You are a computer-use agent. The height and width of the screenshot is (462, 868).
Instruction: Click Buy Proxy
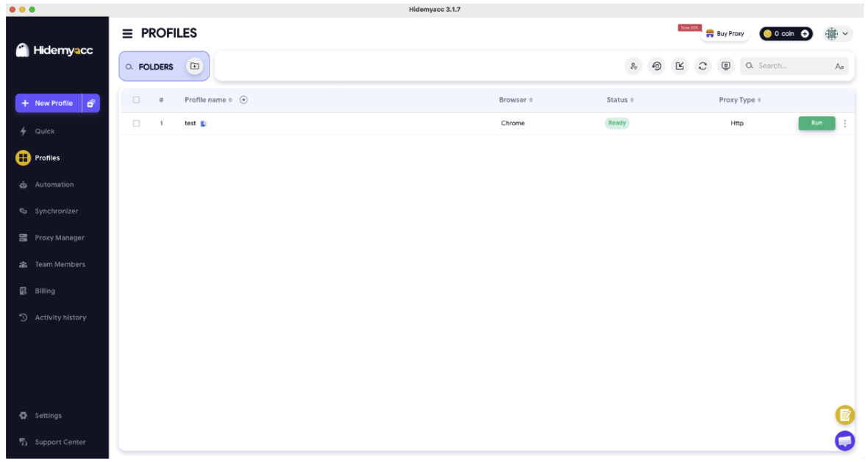725,34
